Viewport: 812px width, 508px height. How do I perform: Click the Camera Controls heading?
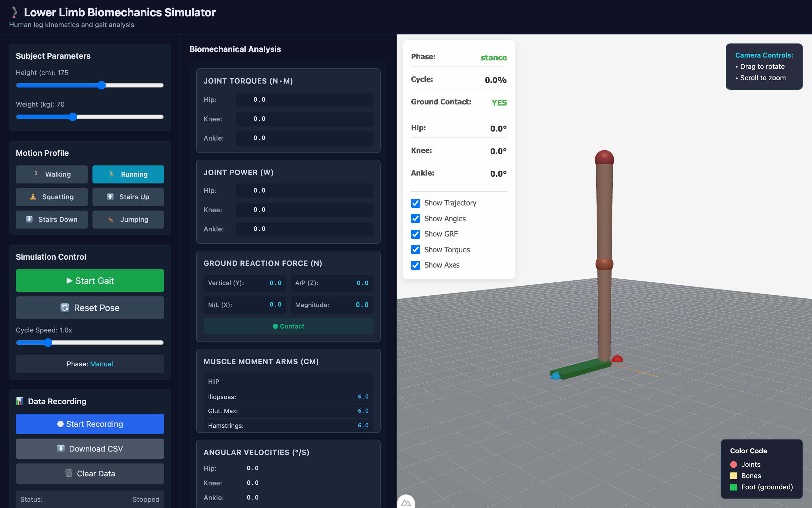[764, 55]
